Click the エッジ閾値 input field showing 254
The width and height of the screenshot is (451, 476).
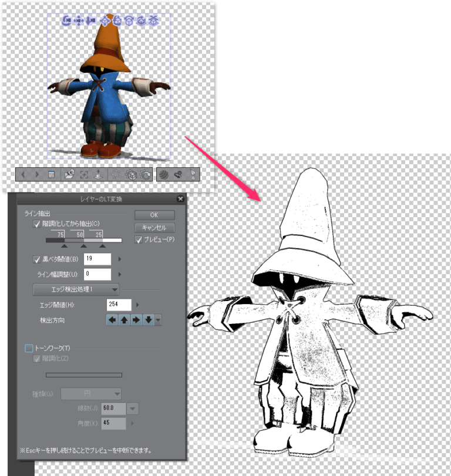coord(119,305)
